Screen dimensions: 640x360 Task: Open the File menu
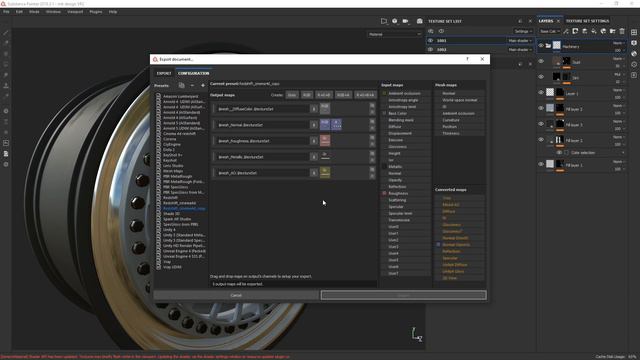[x=6, y=12]
